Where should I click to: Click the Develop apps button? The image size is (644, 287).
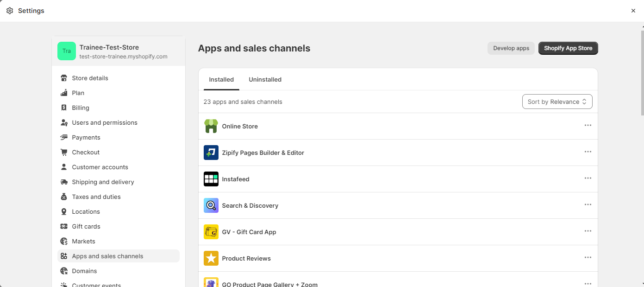tap(511, 48)
